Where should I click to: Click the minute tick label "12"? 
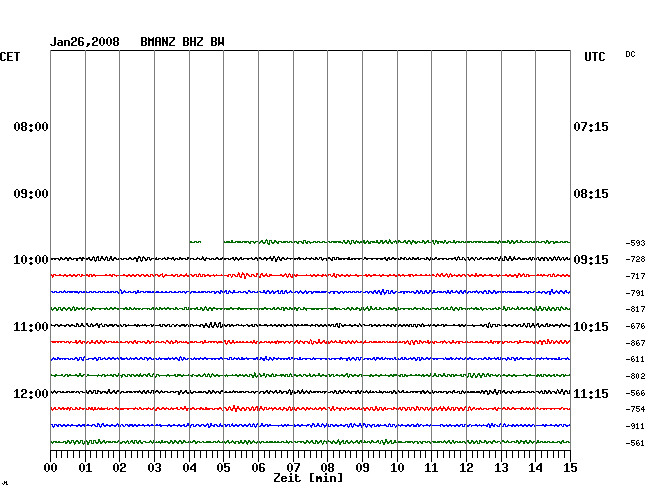pos(466,468)
